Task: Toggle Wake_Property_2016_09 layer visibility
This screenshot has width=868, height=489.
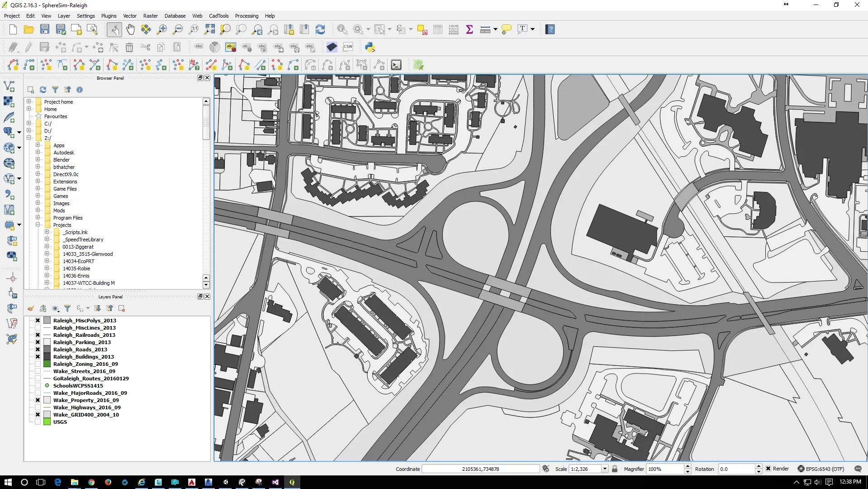Action: tap(38, 400)
